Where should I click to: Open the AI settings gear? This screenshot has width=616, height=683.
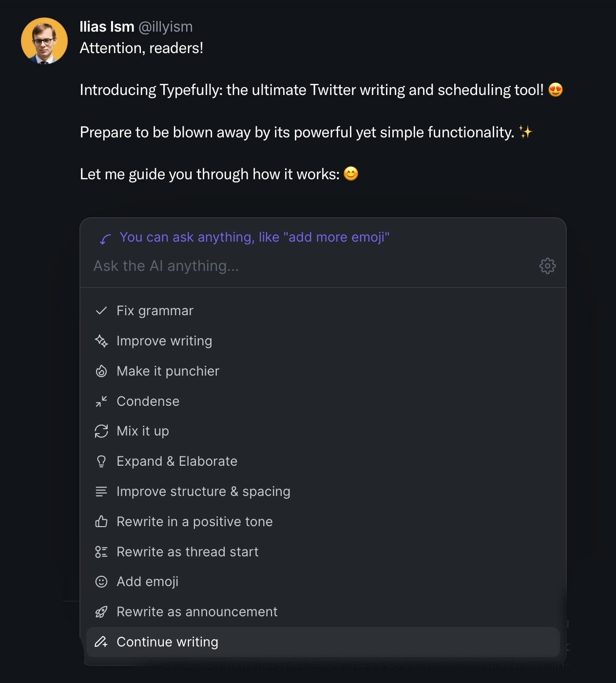coord(547,266)
